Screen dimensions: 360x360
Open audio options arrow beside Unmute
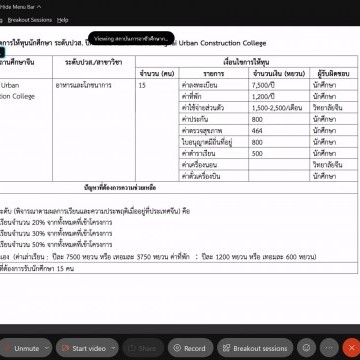point(47,348)
